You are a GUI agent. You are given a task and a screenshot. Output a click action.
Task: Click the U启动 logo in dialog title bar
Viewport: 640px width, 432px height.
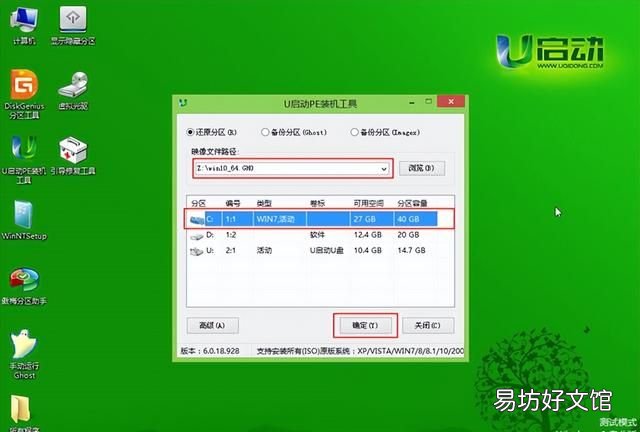[x=183, y=103]
